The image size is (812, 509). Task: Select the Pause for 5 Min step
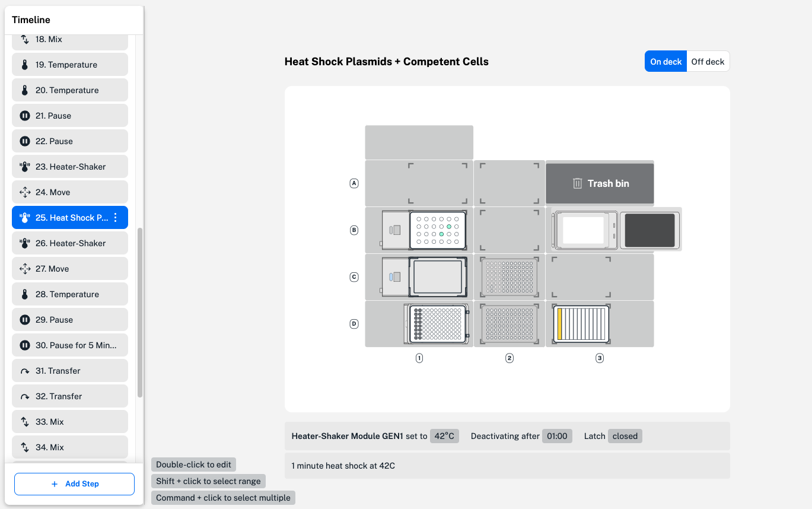click(x=69, y=345)
